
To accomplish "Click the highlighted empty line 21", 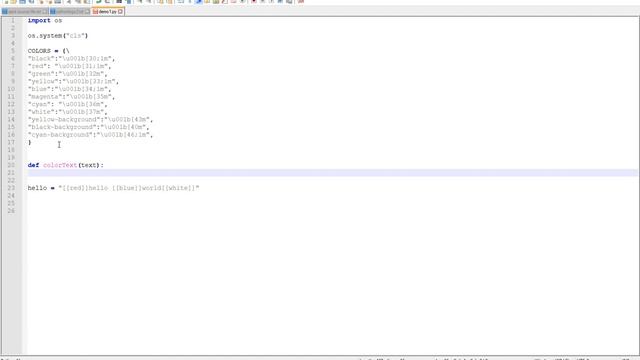I will pos(332,173).
